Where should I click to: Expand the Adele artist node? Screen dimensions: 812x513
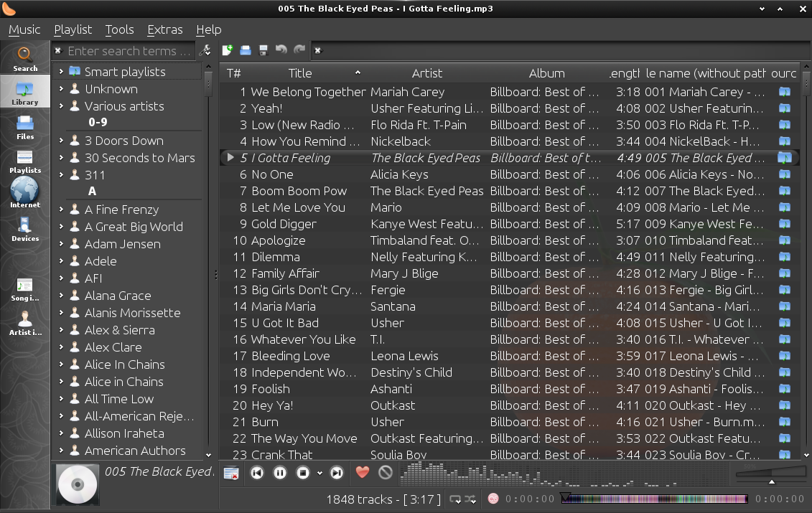tap(61, 261)
